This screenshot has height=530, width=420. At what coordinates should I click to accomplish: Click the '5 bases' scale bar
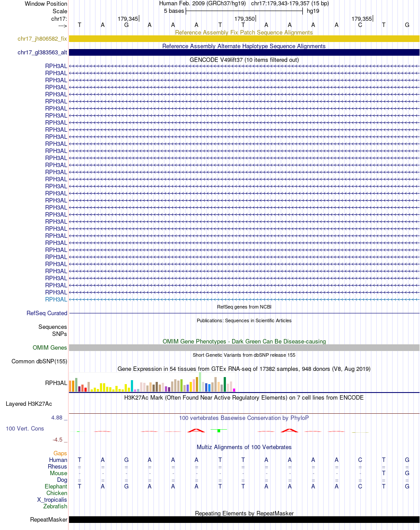click(x=244, y=11)
